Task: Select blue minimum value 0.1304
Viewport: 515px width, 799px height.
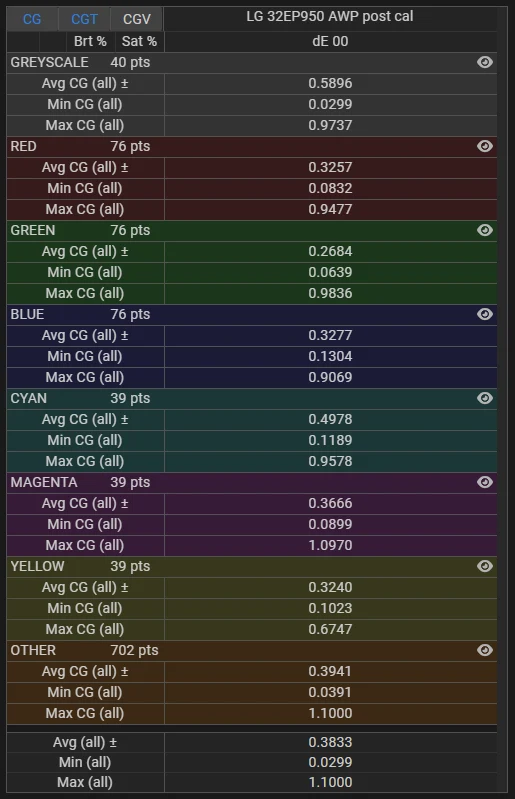Action: click(330, 356)
